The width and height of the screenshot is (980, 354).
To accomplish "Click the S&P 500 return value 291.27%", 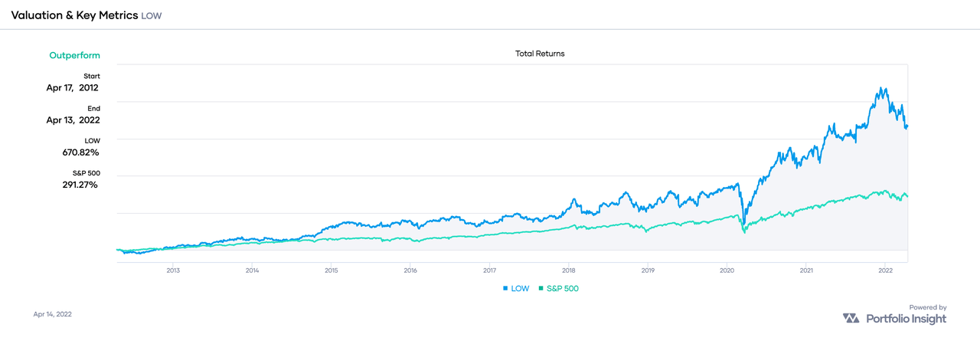I will 80,185.
